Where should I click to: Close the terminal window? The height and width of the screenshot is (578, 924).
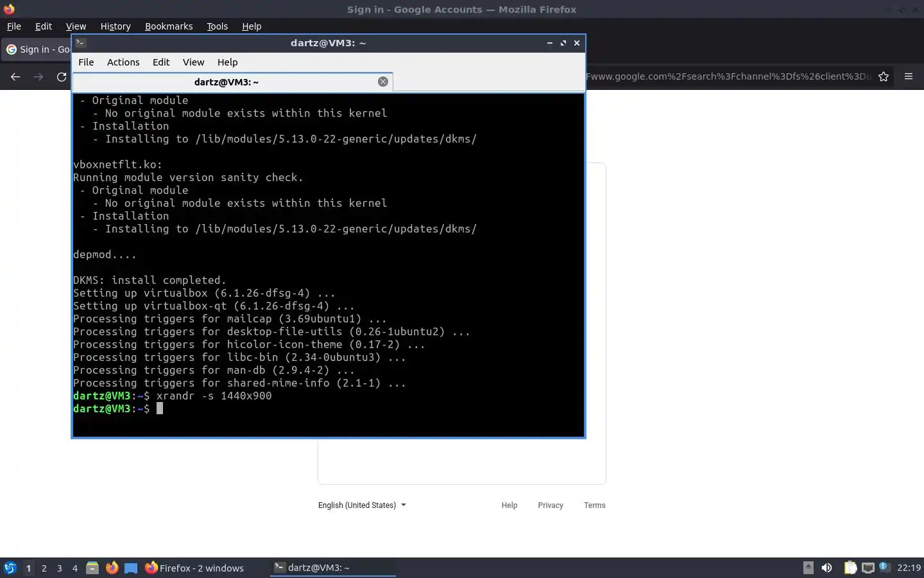click(x=577, y=43)
